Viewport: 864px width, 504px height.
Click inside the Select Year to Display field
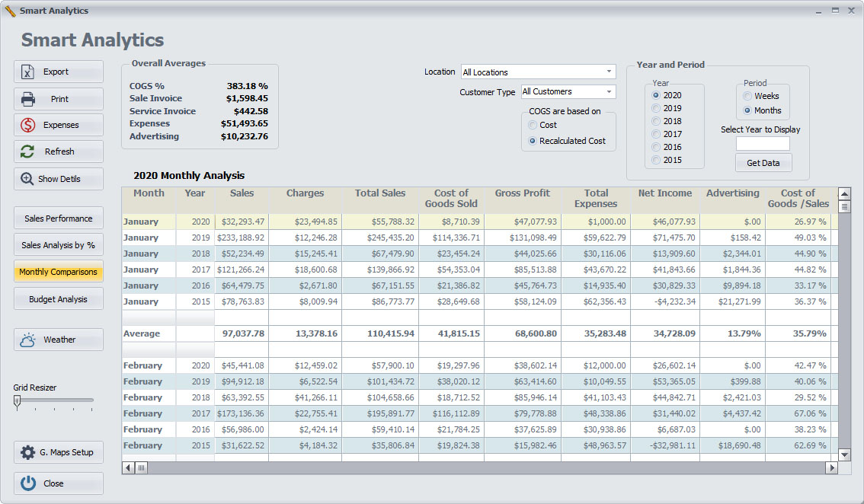click(764, 143)
